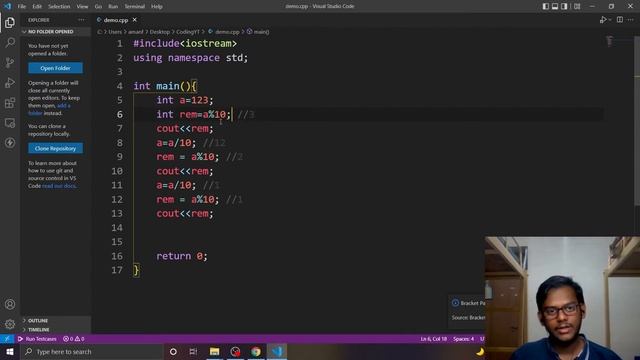Open the Extensions view

[x=10, y=102]
